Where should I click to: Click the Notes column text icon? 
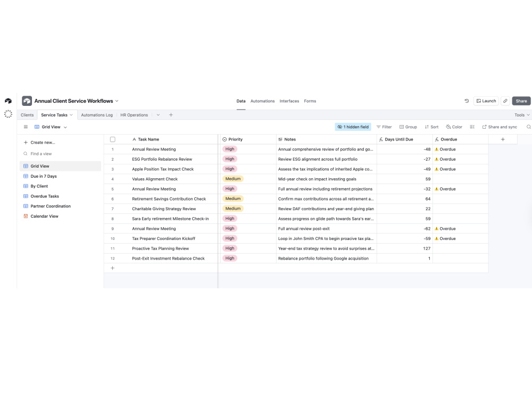pyautogui.click(x=280, y=139)
